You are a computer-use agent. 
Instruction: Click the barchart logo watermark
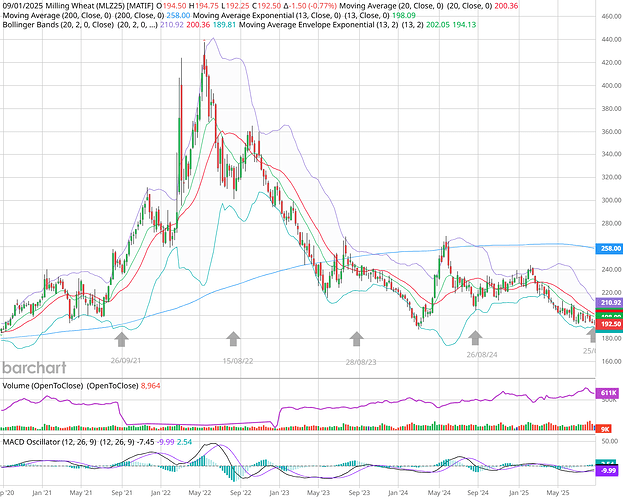click(x=36, y=352)
